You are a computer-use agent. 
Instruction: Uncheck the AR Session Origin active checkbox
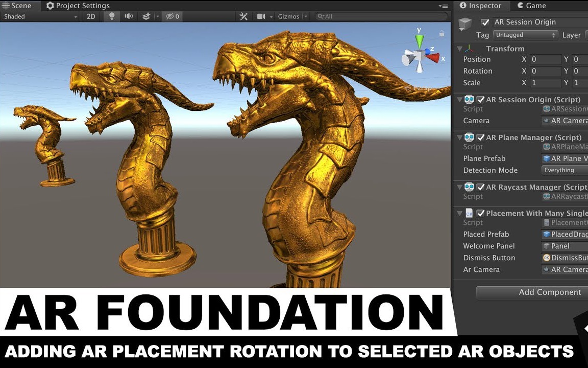point(484,22)
